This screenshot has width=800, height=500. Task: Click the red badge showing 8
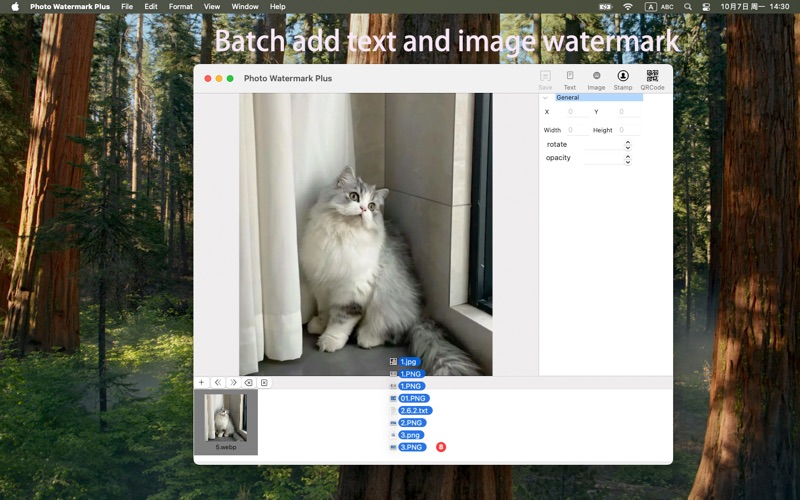(x=441, y=447)
